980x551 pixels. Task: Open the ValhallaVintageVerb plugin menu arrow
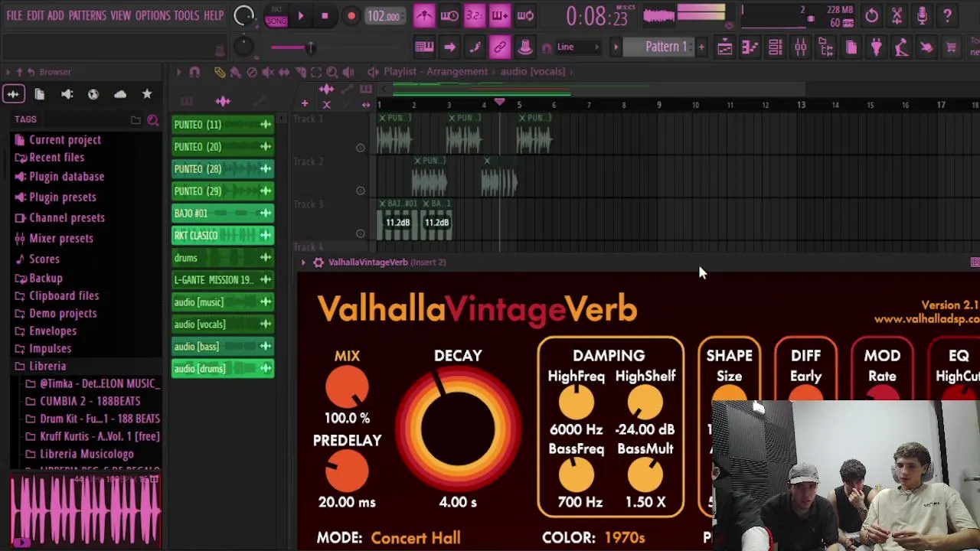(303, 262)
